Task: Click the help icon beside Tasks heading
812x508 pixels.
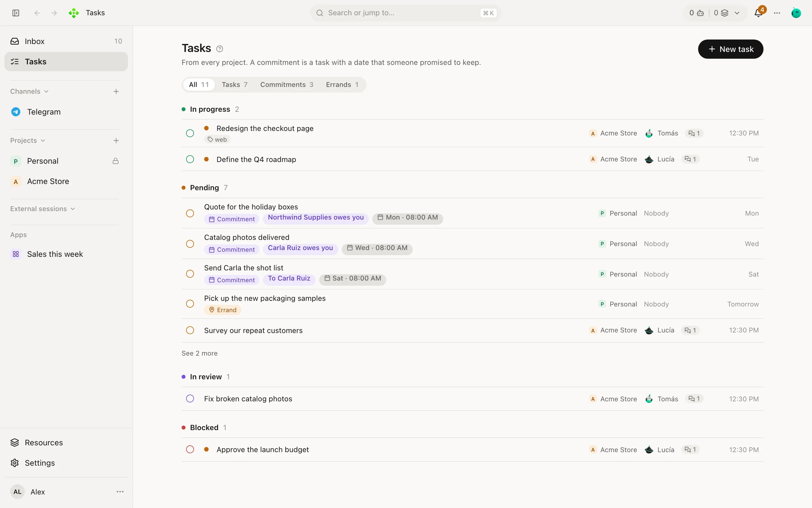Action: click(219, 49)
